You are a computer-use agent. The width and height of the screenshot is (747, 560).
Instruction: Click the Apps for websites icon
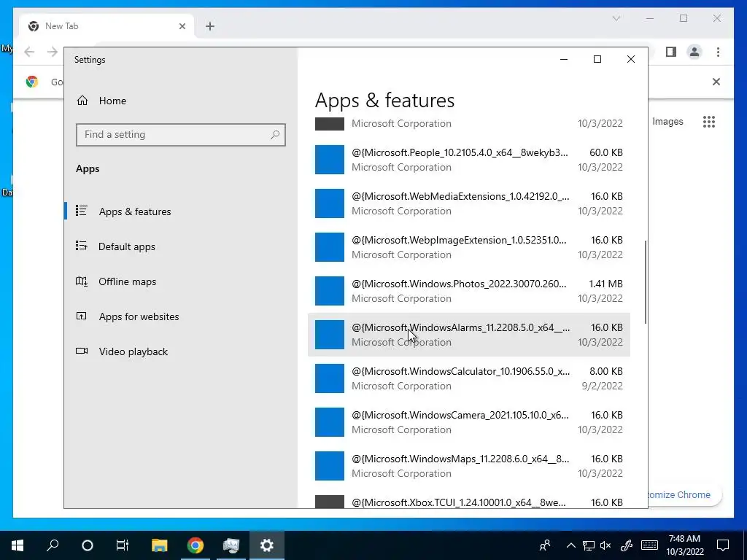click(x=82, y=316)
